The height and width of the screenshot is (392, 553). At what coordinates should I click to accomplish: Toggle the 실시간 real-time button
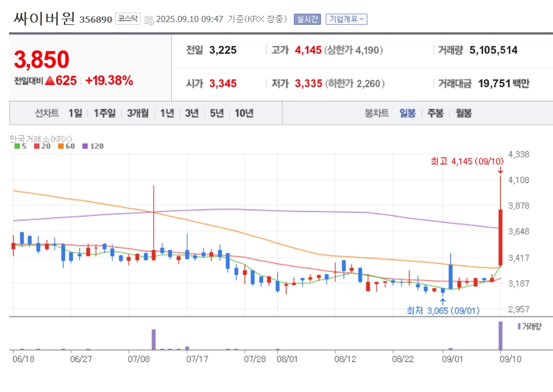coord(307,19)
